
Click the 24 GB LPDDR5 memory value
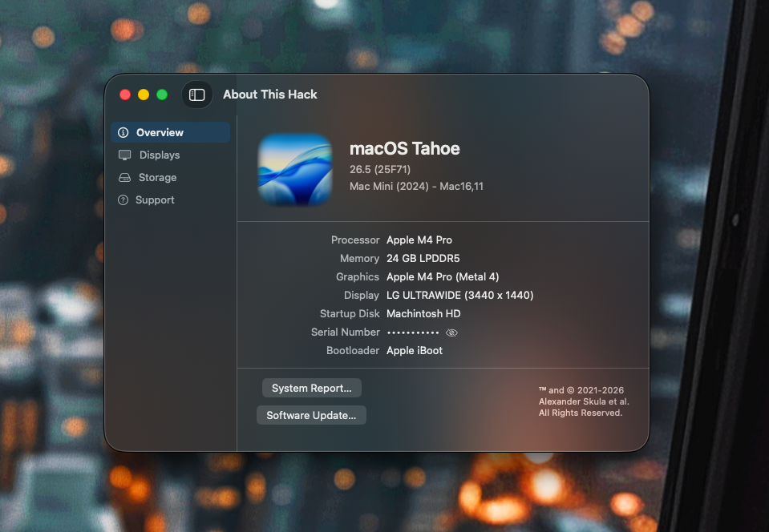pyautogui.click(x=423, y=258)
